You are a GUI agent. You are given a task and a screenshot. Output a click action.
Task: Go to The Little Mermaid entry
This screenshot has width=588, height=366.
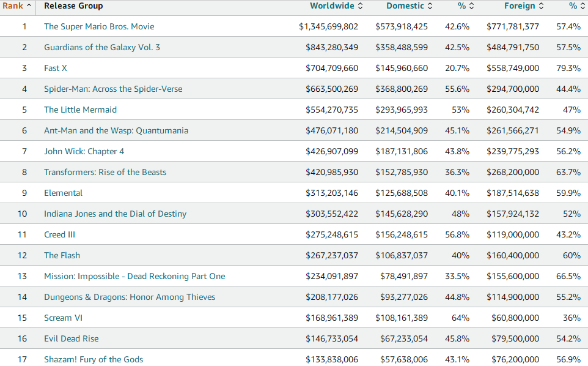(x=80, y=110)
